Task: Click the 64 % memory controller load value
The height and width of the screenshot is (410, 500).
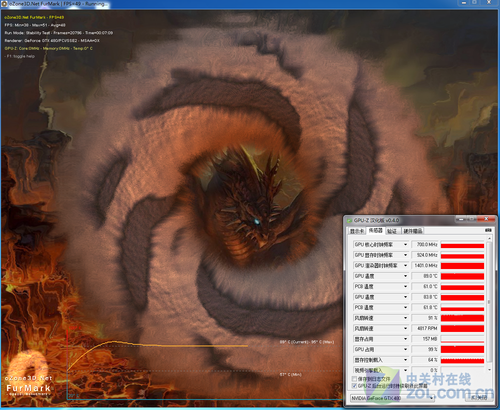Action: pos(425,360)
